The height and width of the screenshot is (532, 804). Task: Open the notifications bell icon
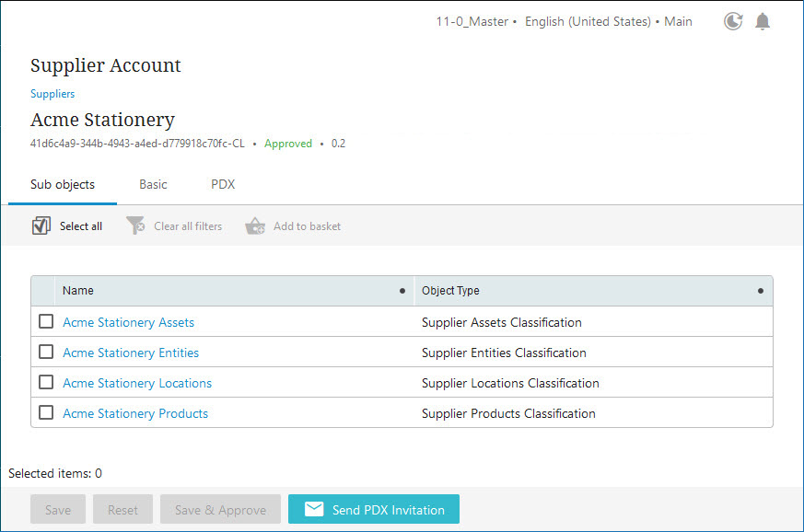coord(763,21)
